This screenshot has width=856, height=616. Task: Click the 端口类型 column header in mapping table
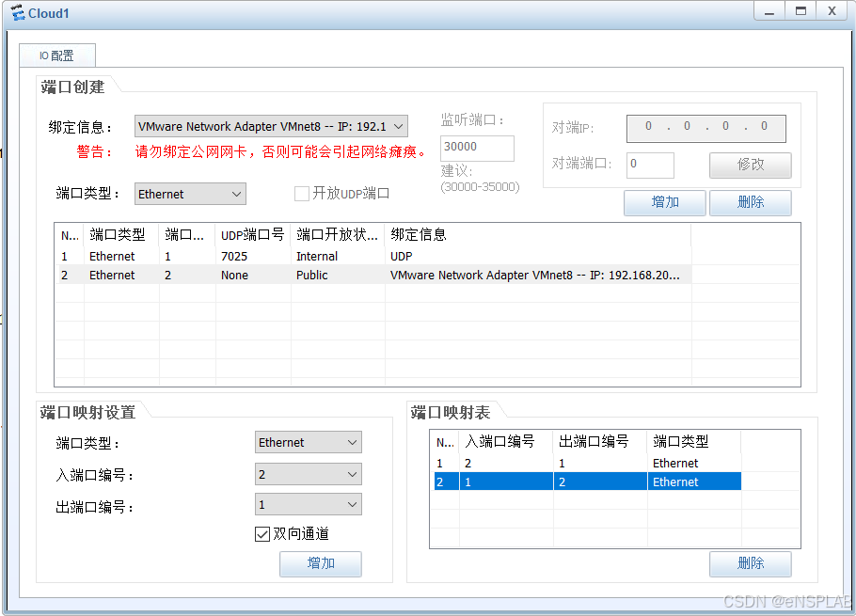[x=694, y=442]
